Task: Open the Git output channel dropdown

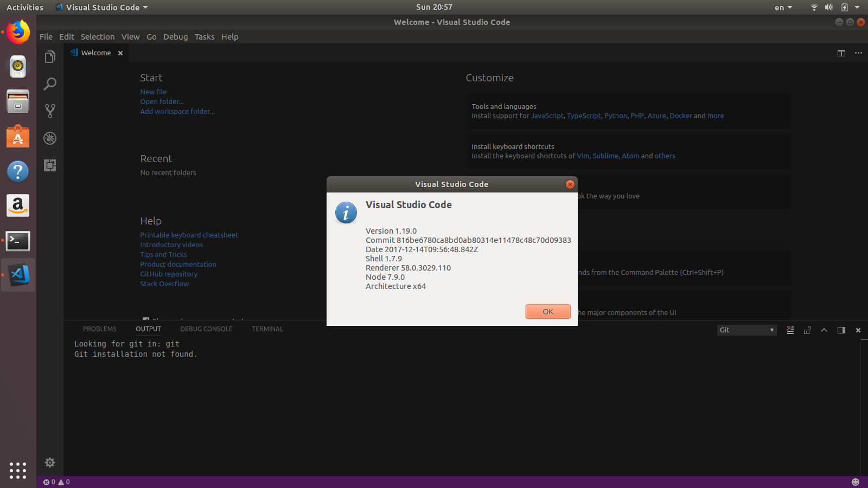Action: 747,330
